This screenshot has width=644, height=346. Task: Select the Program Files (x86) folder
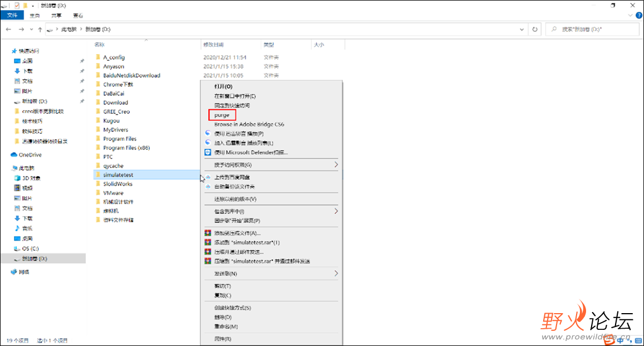pos(126,148)
